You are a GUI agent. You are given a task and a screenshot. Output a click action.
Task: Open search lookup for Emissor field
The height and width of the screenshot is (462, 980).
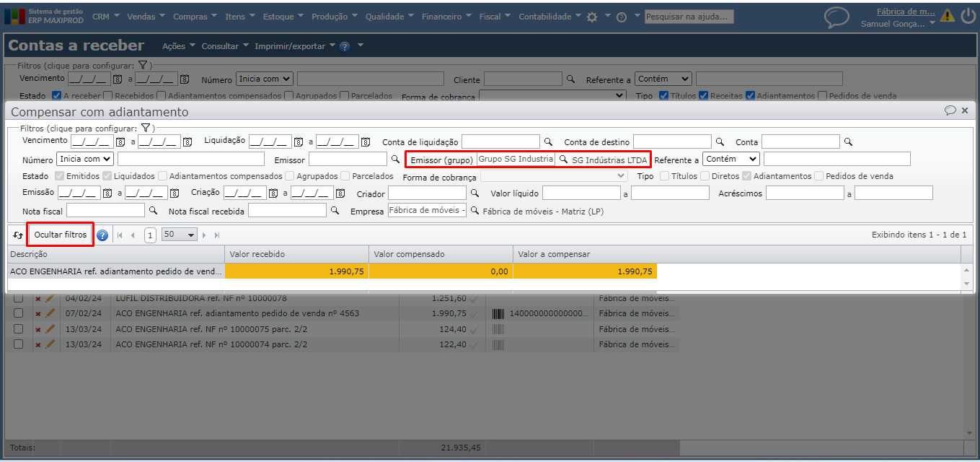395,159
